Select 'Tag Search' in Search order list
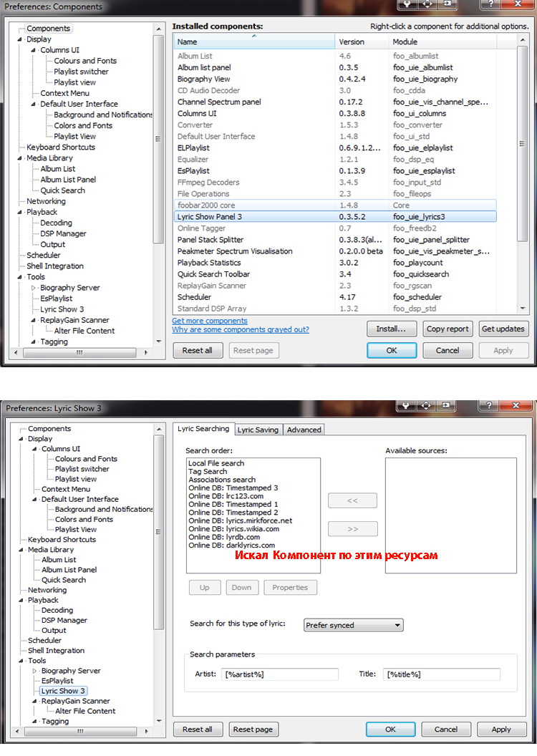The height and width of the screenshot is (756, 537). tap(208, 472)
